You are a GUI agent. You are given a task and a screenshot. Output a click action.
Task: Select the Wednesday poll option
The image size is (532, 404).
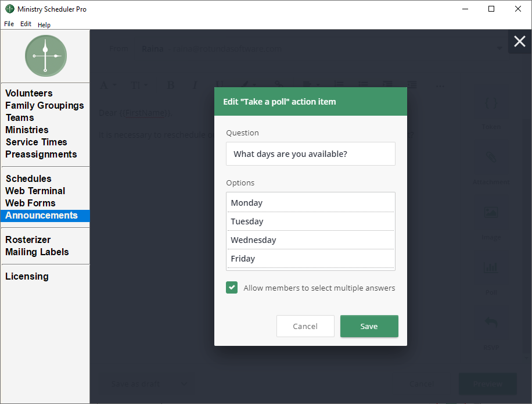pyautogui.click(x=310, y=240)
